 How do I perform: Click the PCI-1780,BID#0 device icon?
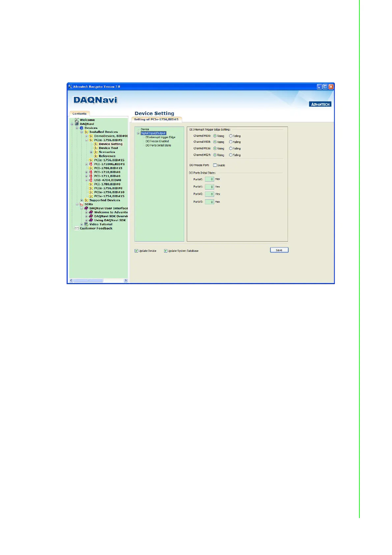click(x=91, y=184)
